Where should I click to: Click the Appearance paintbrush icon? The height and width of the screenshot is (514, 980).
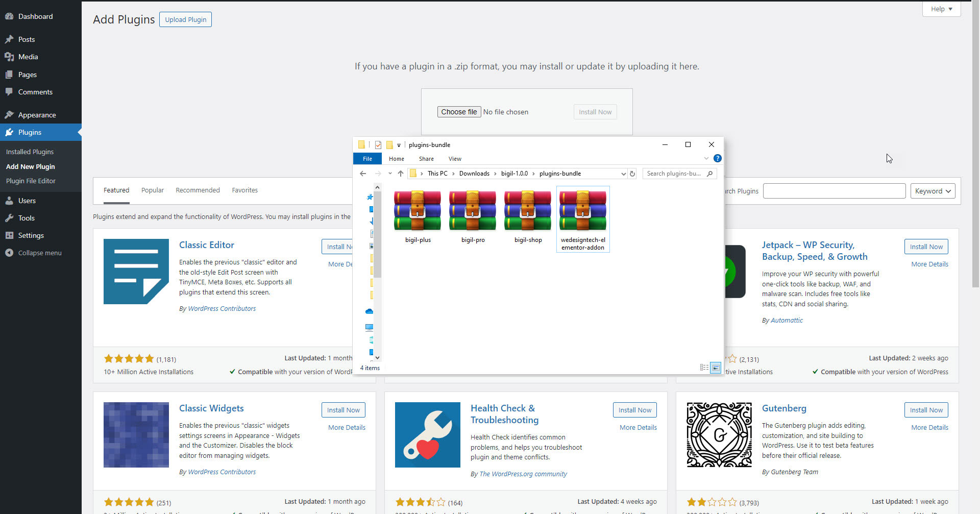point(9,115)
